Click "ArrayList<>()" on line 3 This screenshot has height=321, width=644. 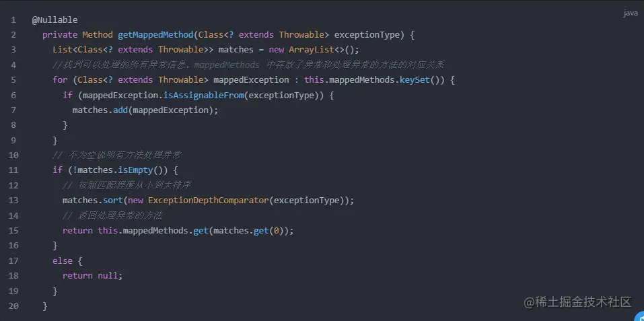click(x=321, y=50)
